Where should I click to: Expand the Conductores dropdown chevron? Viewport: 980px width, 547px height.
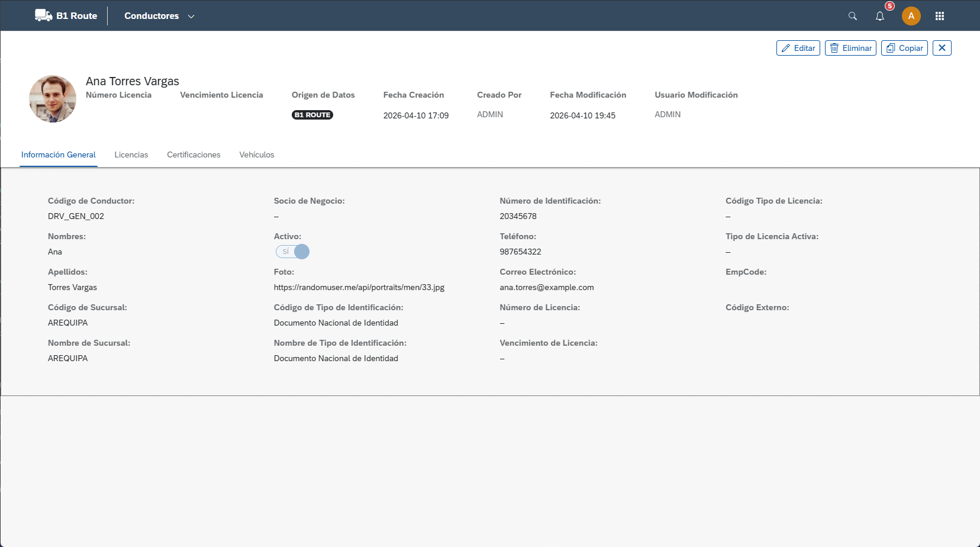pyautogui.click(x=191, y=17)
